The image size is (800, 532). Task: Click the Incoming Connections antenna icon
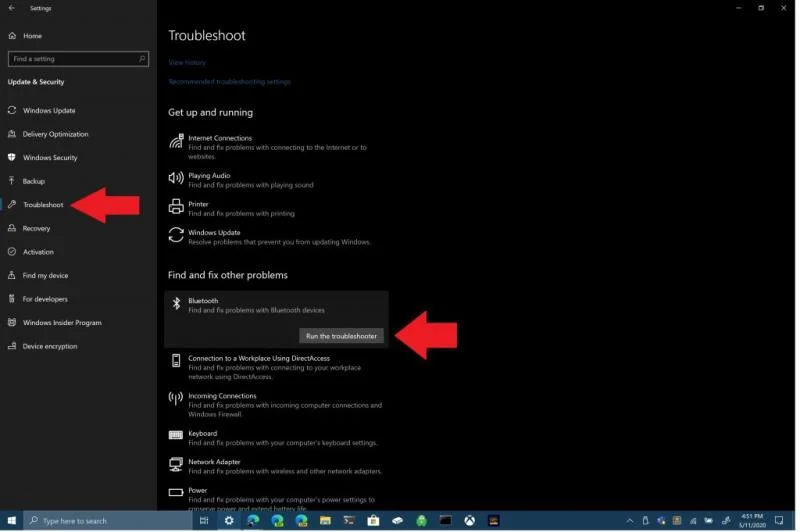pyautogui.click(x=176, y=398)
